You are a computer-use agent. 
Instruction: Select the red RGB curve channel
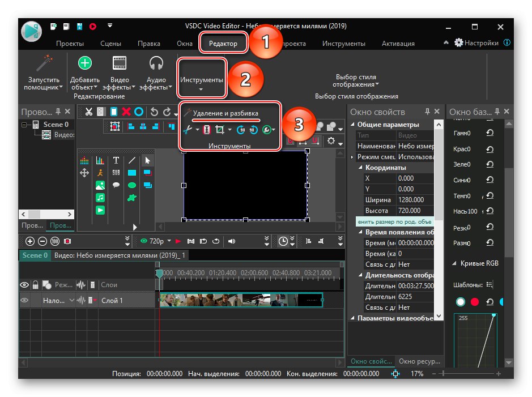(474, 302)
